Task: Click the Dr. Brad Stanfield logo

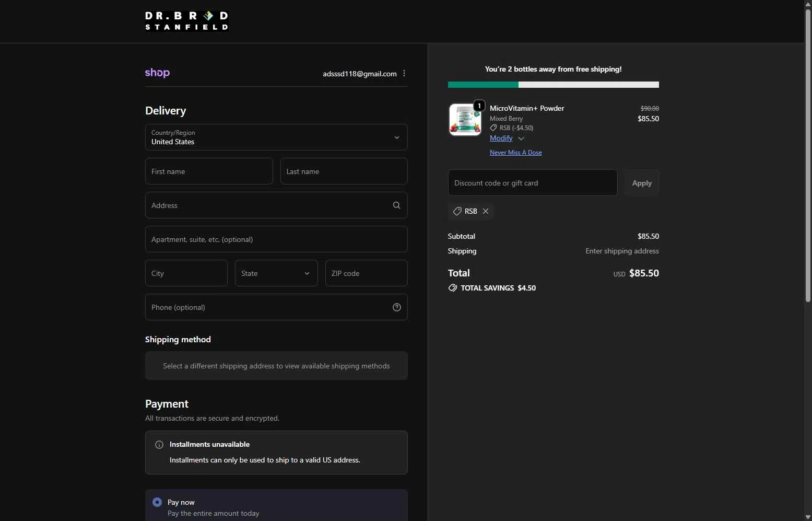Action: coord(186,21)
